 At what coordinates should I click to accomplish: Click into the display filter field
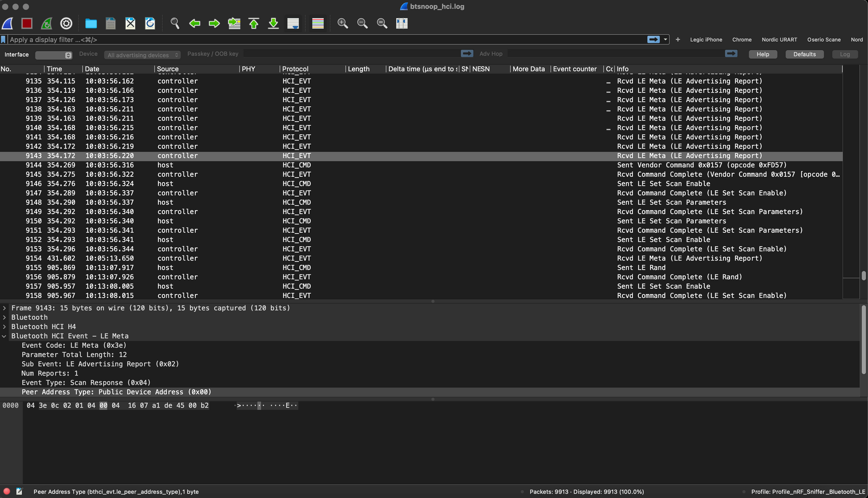(x=304, y=40)
